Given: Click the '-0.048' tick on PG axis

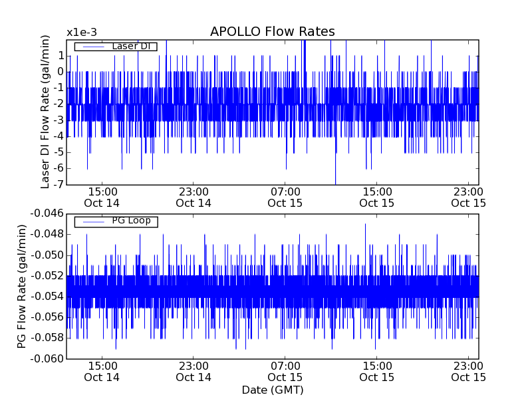Looking at the screenshot, I should click(x=47, y=234).
